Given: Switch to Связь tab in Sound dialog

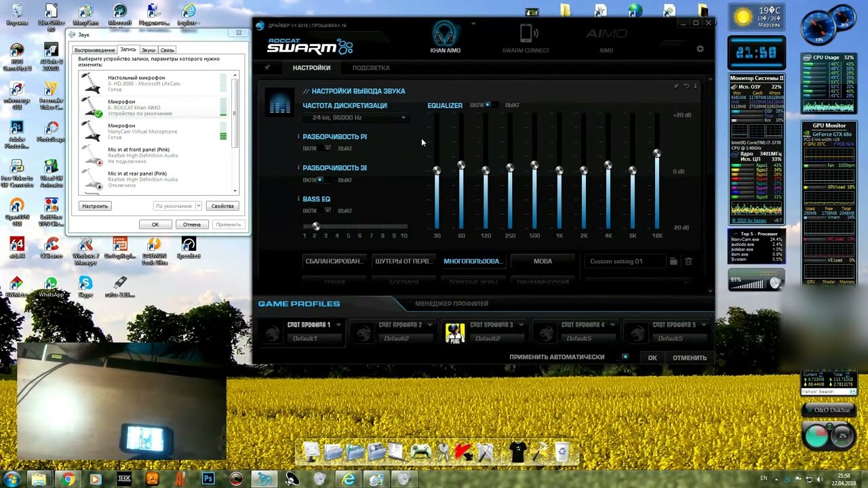Looking at the screenshot, I should coord(167,50).
